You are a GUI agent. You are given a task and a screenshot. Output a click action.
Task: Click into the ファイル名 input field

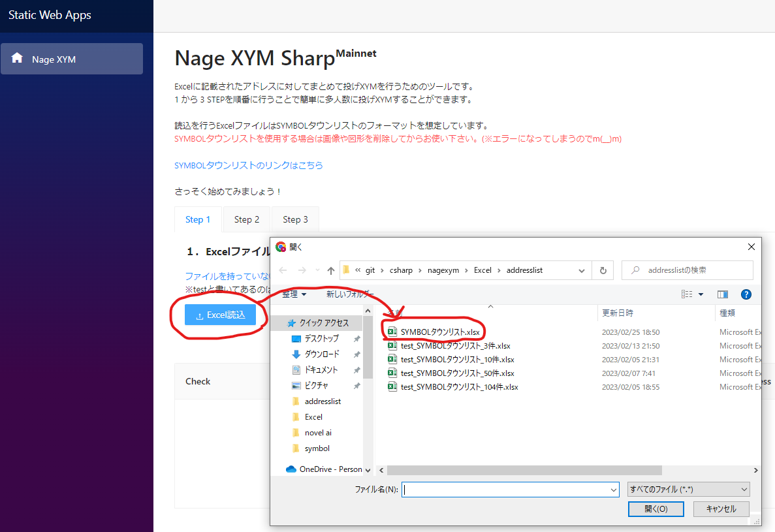[x=510, y=490]
